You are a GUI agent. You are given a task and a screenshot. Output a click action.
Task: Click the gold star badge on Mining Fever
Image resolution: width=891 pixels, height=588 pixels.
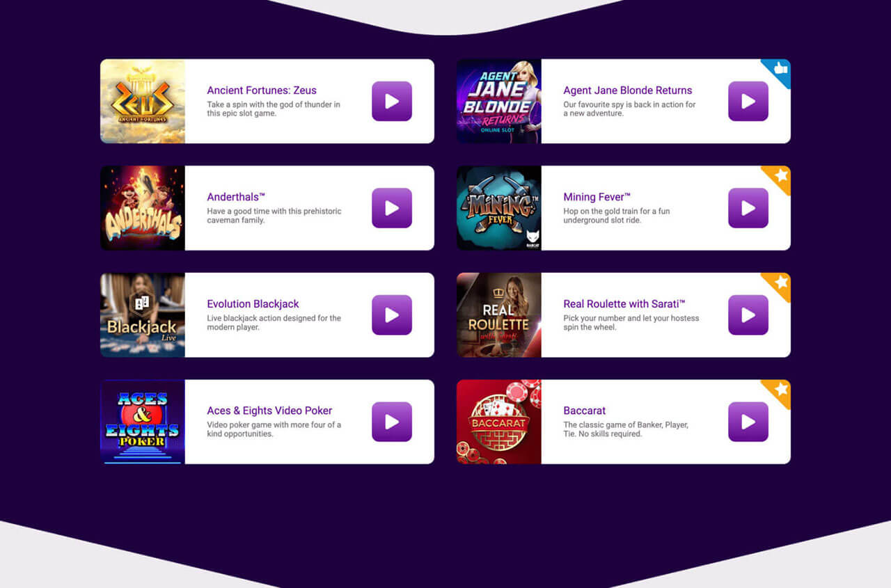[x=780, y=177]
